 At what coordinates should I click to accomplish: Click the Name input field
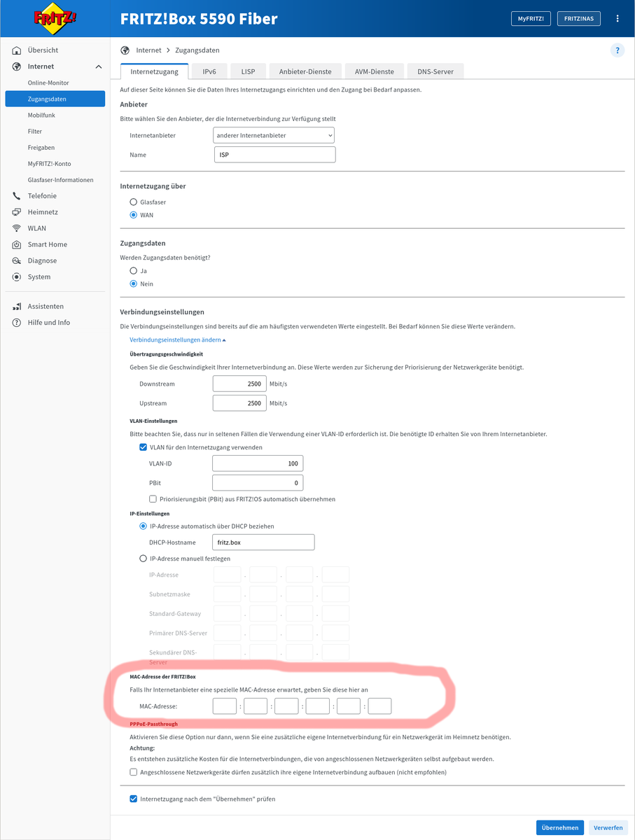coord(274,155)
